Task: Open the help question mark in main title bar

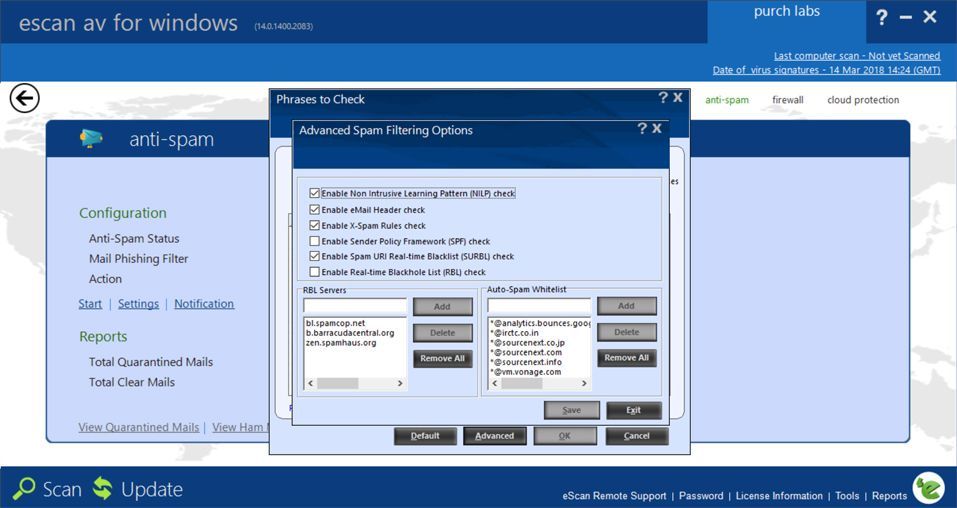Action: point(882,18)
